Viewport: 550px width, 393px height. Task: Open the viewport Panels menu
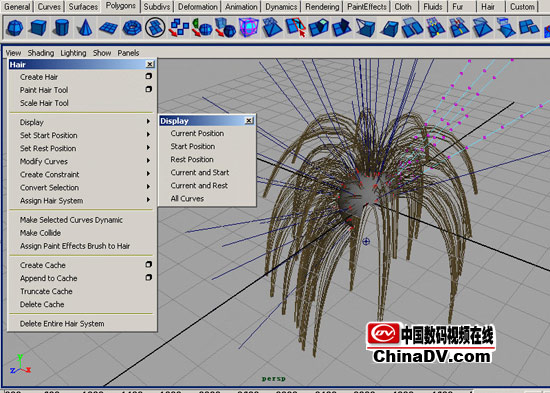click(128, 53)
